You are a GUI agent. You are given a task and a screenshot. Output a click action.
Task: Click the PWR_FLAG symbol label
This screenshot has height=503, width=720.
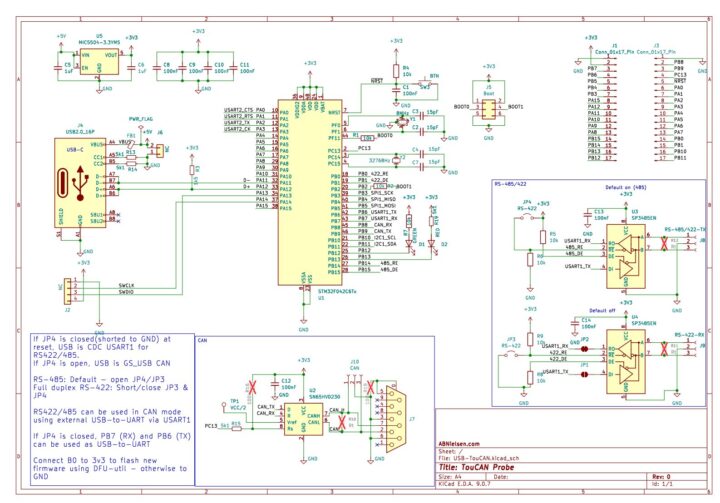(x=141, y=119)
